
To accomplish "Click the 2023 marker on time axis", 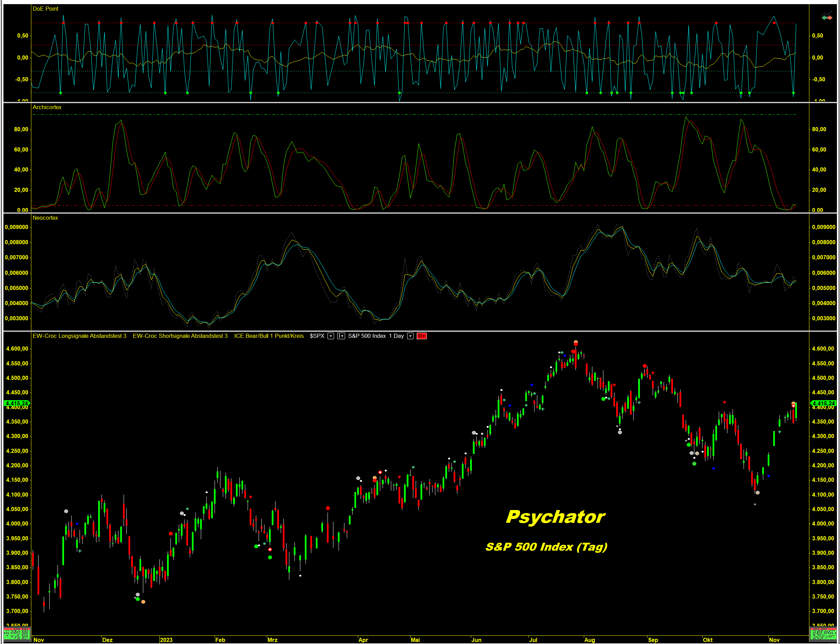I will coord(166,640).
